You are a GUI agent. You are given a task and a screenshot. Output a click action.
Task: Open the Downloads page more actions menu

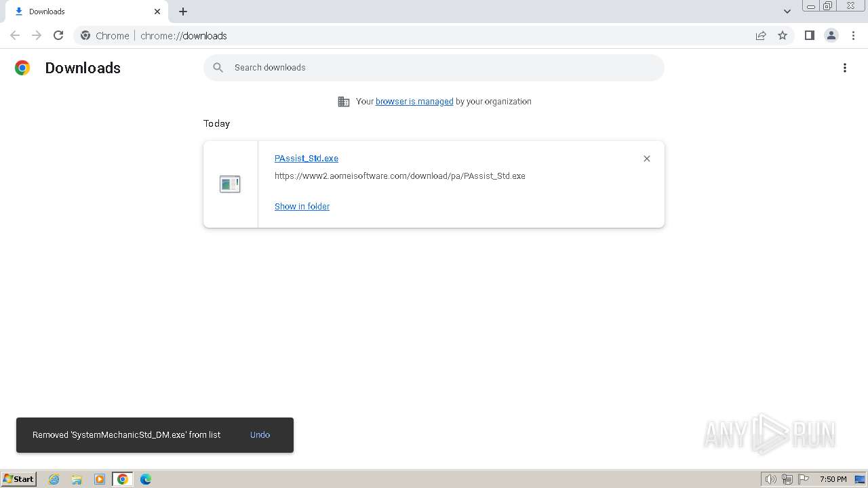point(845,68)
